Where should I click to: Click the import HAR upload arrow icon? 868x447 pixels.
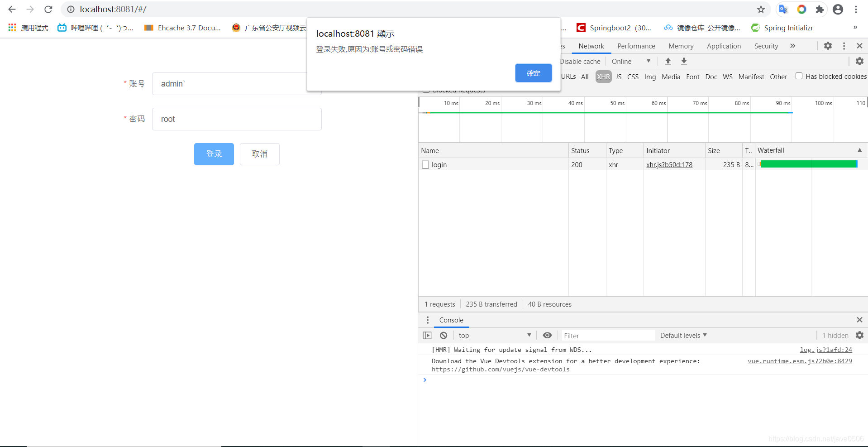[x=668, y=61]
